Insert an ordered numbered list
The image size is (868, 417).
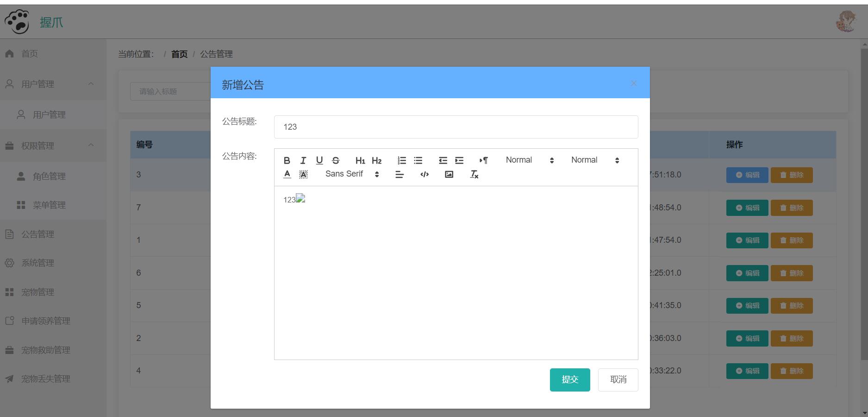402,160
